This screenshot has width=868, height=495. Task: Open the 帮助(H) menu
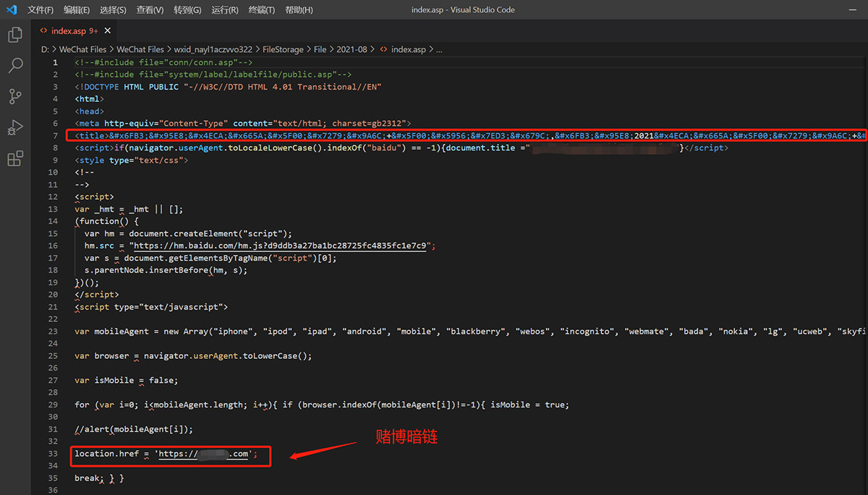tap(299, 10)
